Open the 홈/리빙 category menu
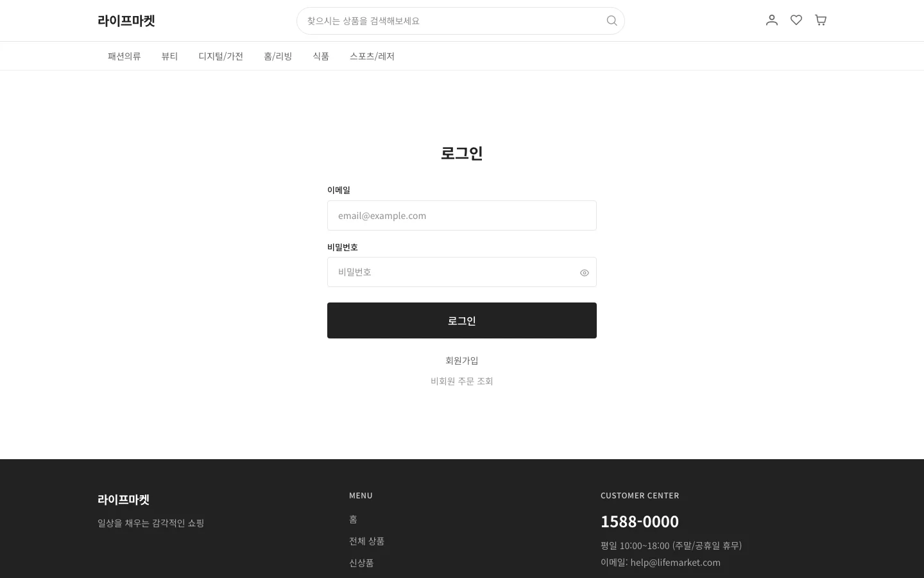 (x=278, y=56)
